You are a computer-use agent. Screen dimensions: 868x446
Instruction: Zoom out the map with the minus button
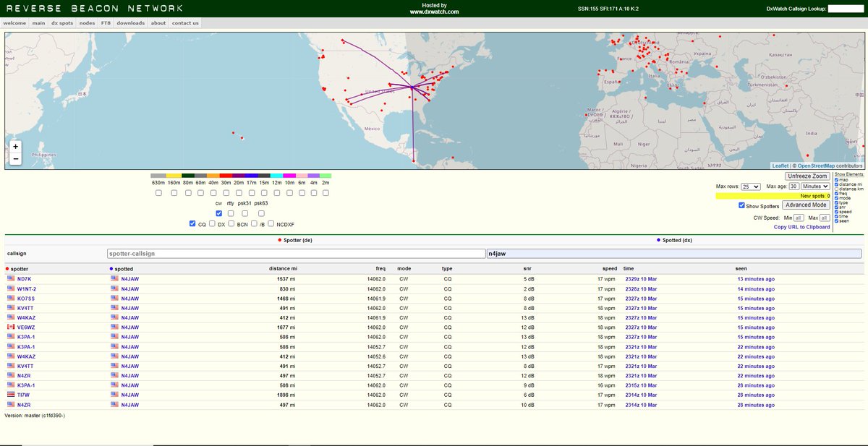15,159
